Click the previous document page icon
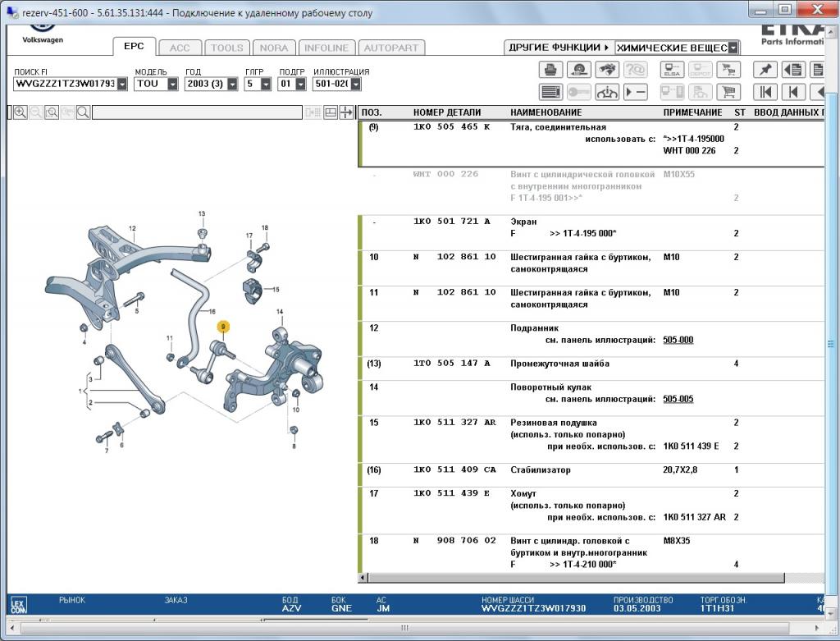 (794, 70)
